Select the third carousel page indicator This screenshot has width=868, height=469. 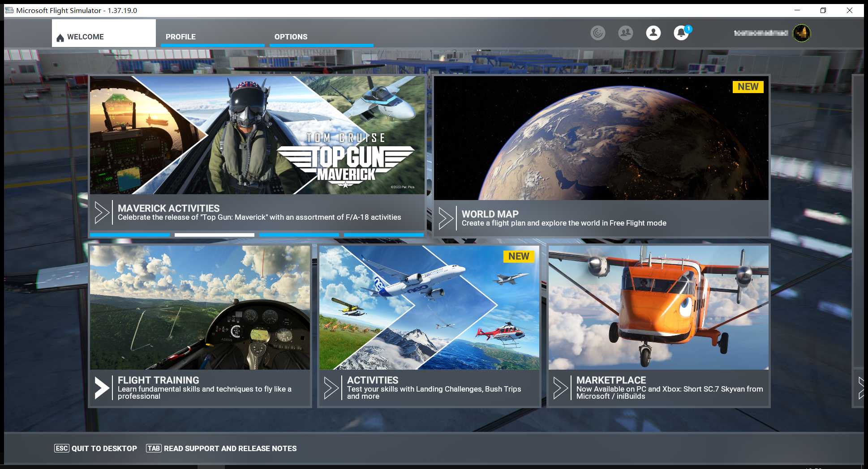tap(299, 234)
